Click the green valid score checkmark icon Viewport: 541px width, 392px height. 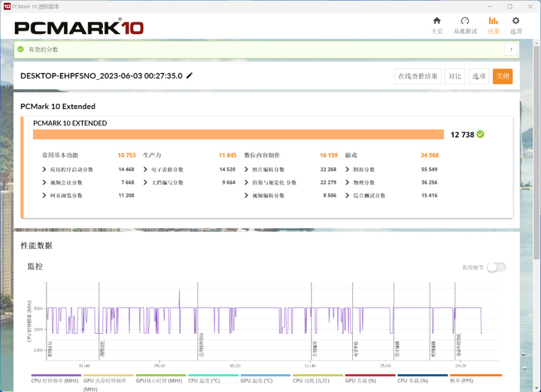(x=21, y=49)
